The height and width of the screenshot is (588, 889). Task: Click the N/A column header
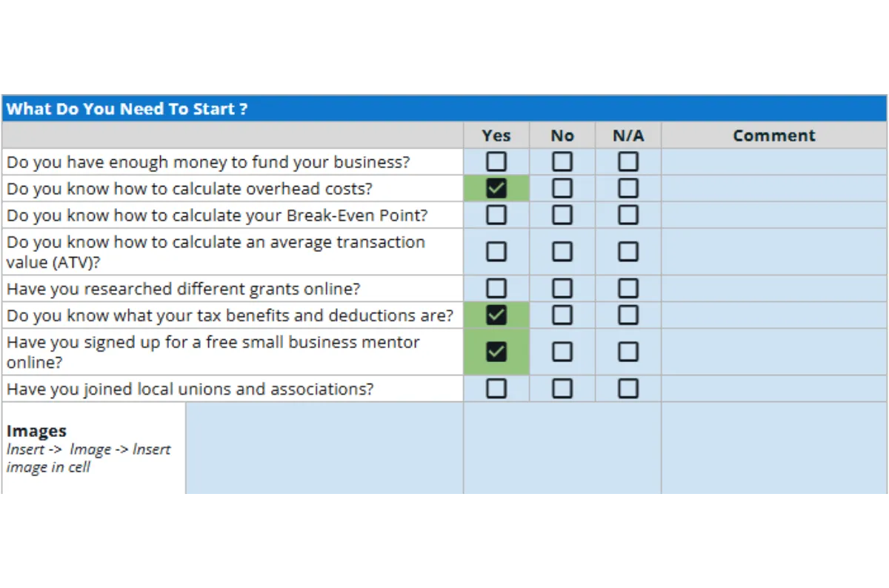(x=627, y=136)
